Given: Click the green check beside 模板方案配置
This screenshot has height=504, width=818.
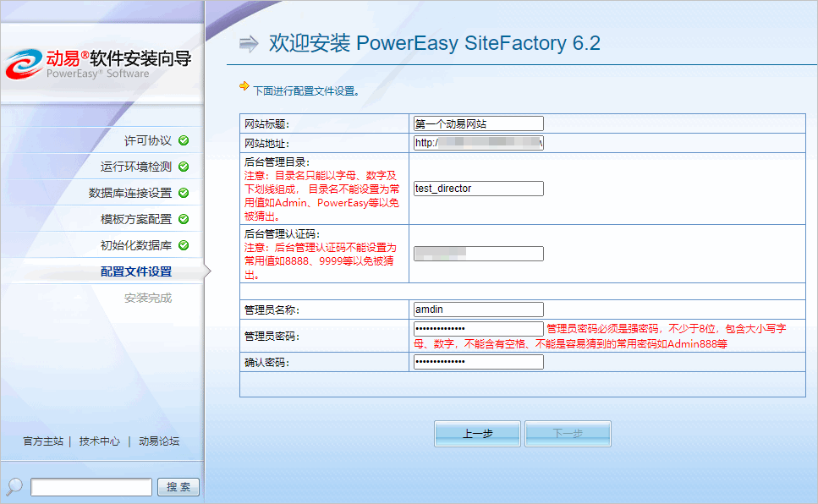Looking at the screenshot, I should tap(184, 219).
